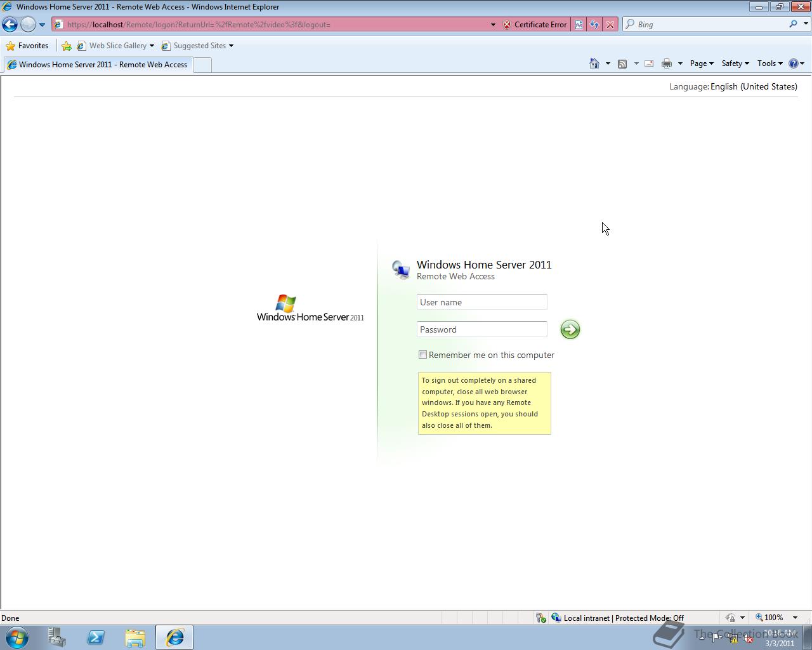Image resolution: width=812 pixels, height=650 pixels.
Task: Open the Help question mark menu
Action: [796, 63]
